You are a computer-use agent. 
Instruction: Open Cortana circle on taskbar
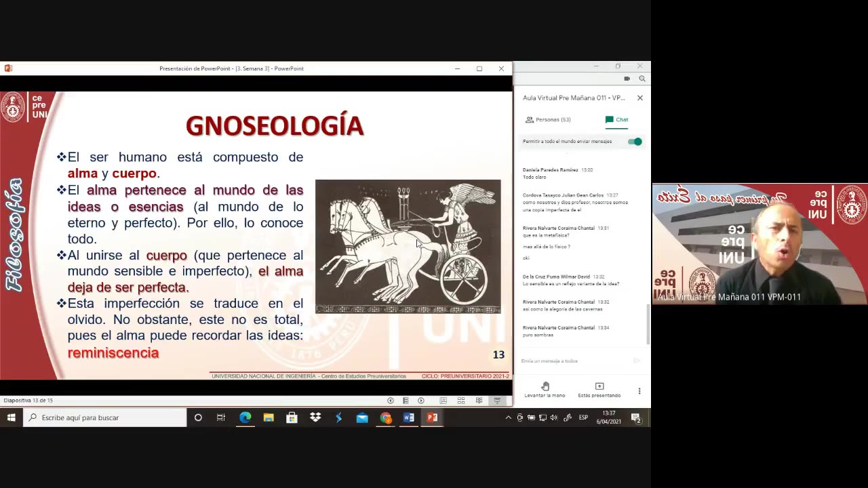pos(198,418)
